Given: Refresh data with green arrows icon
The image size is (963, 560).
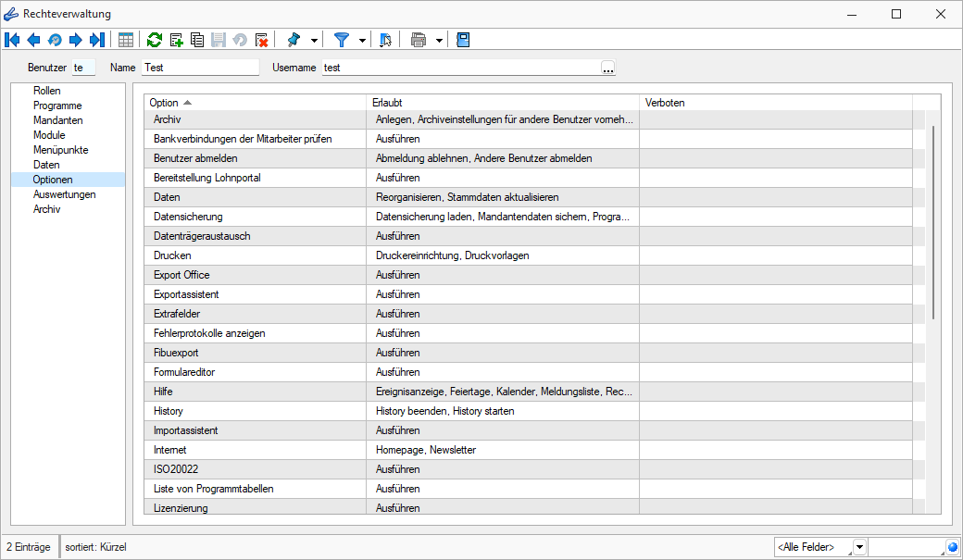Looking at the screenshot, I should coord(155,40).
